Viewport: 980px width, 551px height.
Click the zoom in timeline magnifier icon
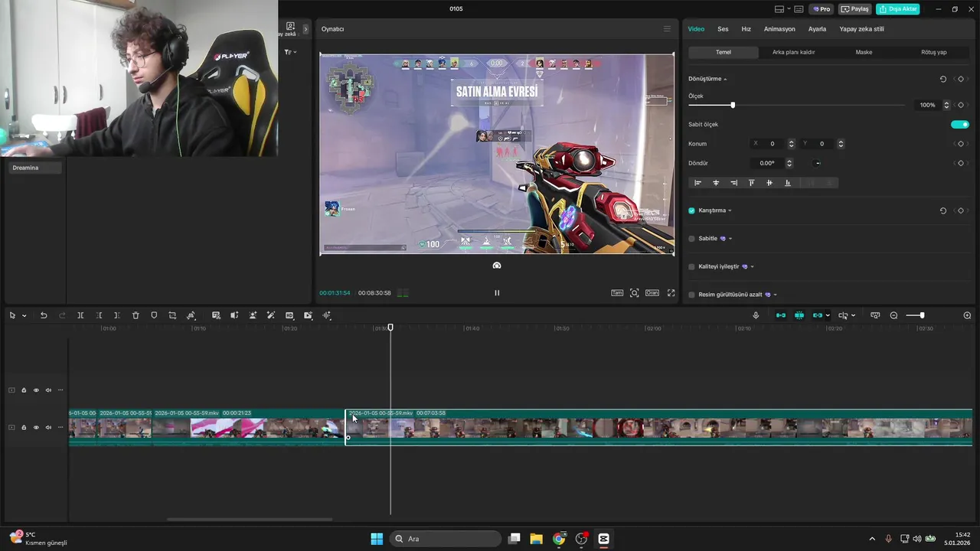click(x=967, y=315)
